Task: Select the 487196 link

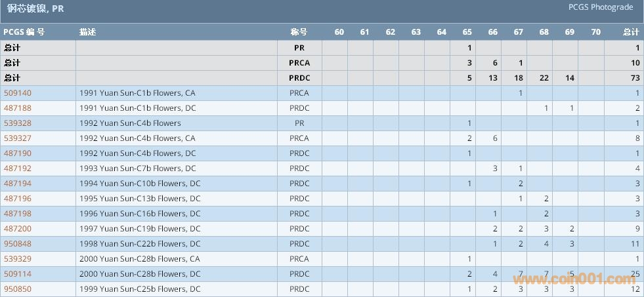Action: coord(18,199)
